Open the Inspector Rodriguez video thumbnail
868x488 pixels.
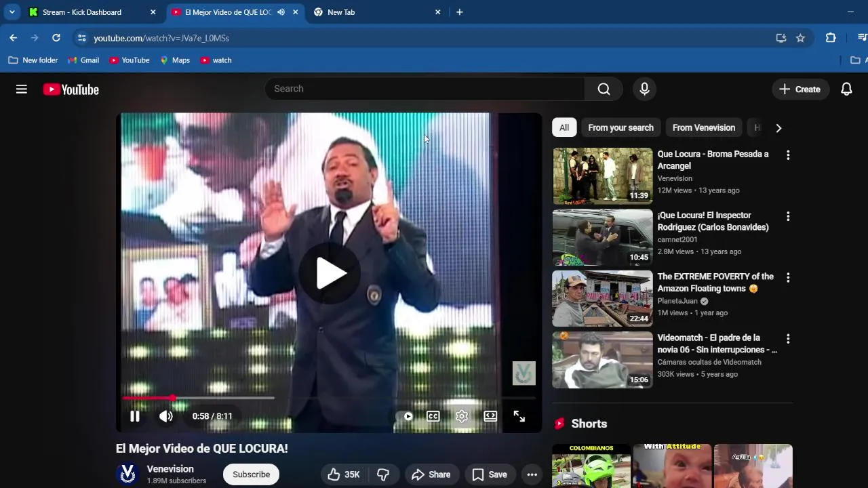pos(602,237)
